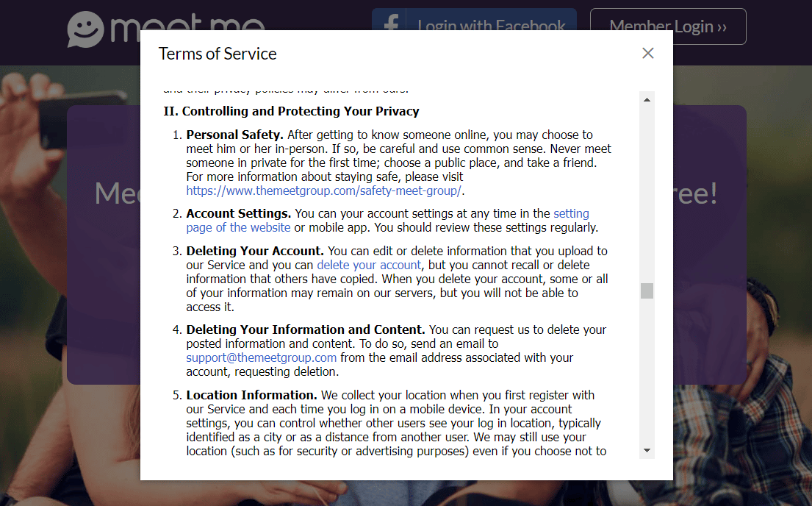
Task: Click the scrollbar up arrow
Action: (x=647, y=99)
